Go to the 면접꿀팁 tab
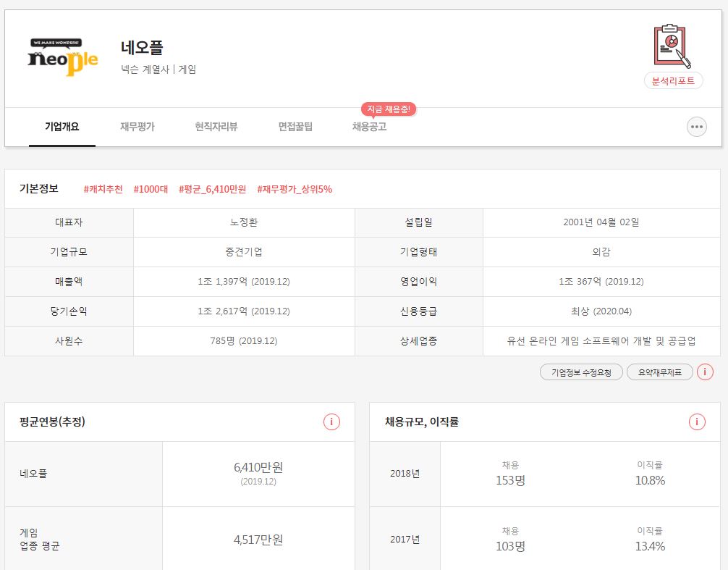This screenshot has width=728, height=570. tap(295, 126)
